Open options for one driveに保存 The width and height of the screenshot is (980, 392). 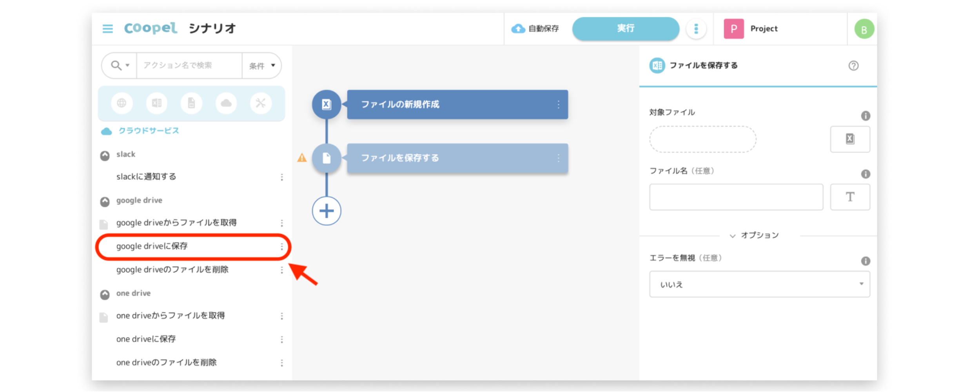point(281,339)
